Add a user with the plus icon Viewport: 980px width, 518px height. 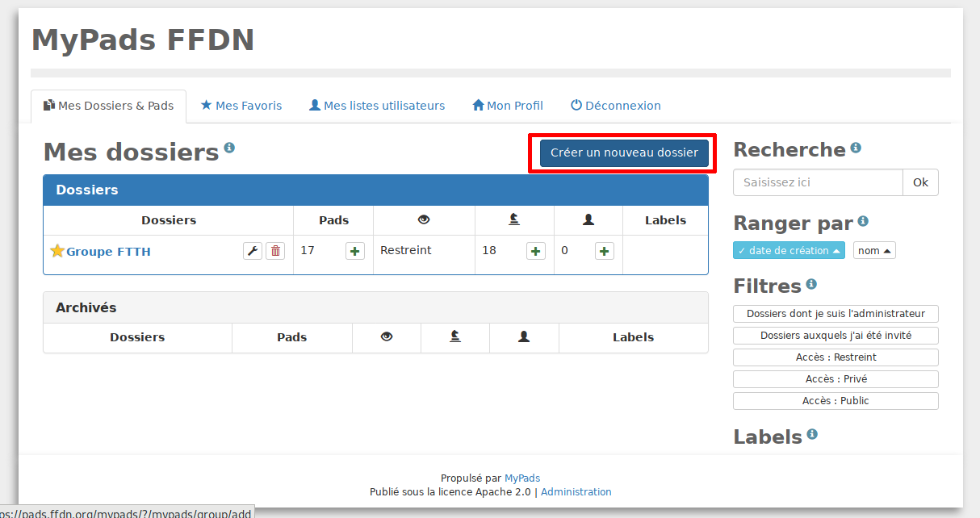coord(605,251)
